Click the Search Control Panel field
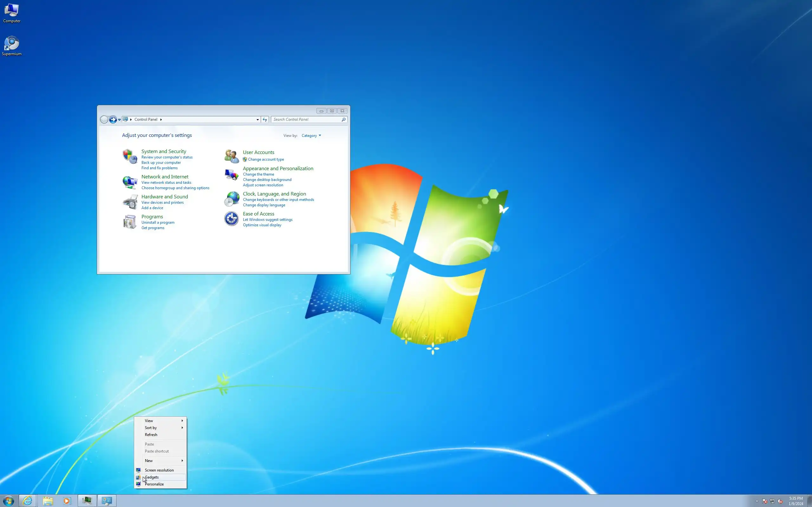Image resolution: width=812 pixels, height=507 pixels. (x=306, y=119)
